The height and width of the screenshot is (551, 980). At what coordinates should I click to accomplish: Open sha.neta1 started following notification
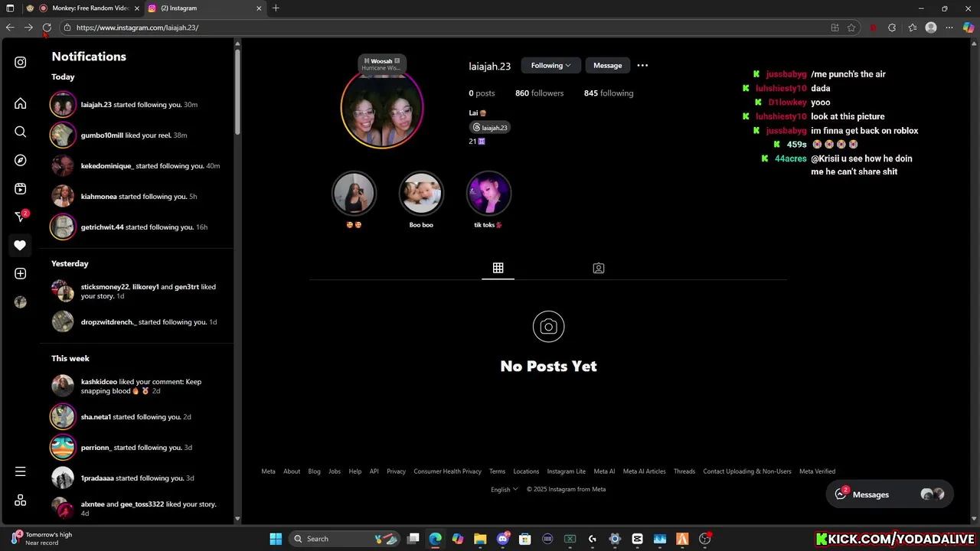tap(136, 416)
